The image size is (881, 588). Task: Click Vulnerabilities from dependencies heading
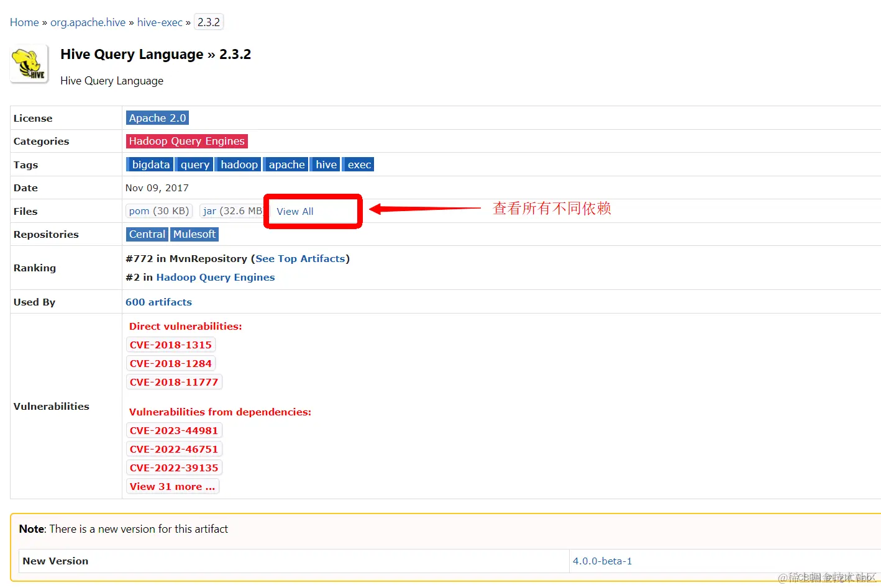point(220,412)
